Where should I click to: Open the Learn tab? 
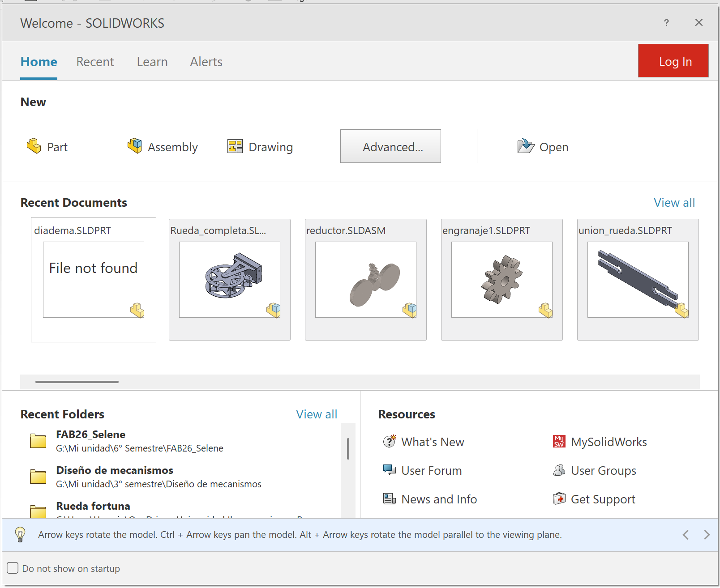coord(152,62)
